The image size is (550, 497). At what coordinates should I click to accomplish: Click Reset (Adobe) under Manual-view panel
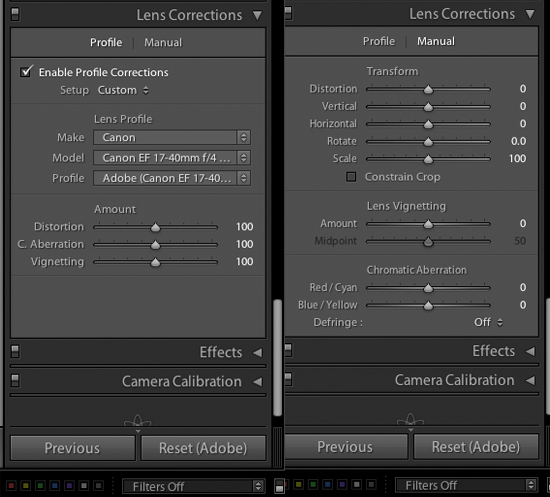click(476, 447)
